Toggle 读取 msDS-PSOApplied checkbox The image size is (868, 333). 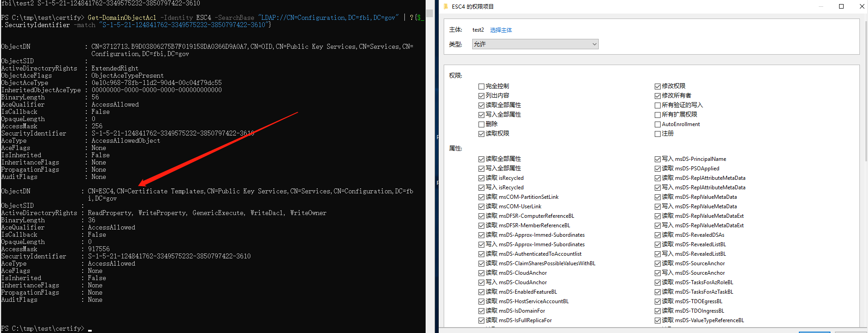click(657, 169)
